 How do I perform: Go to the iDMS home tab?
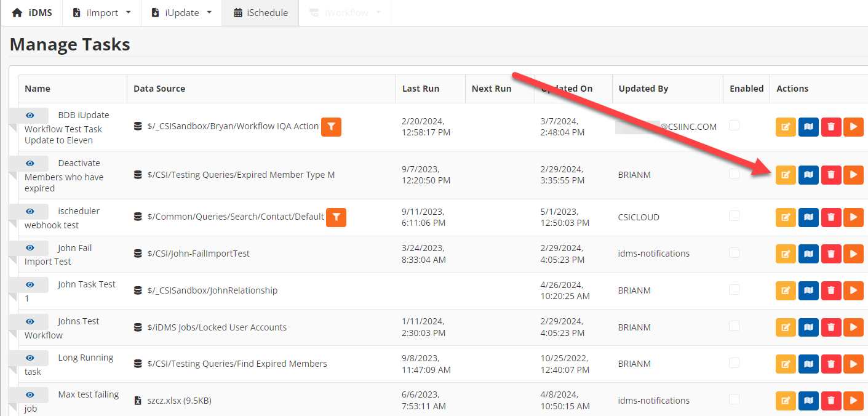32,13
